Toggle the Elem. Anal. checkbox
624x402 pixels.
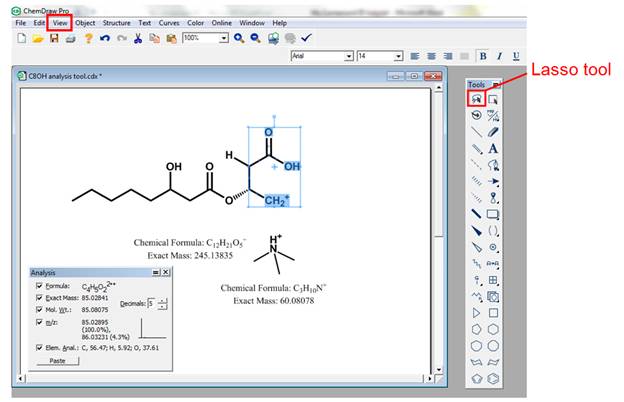pyautogui.click(x=39, y=347)
